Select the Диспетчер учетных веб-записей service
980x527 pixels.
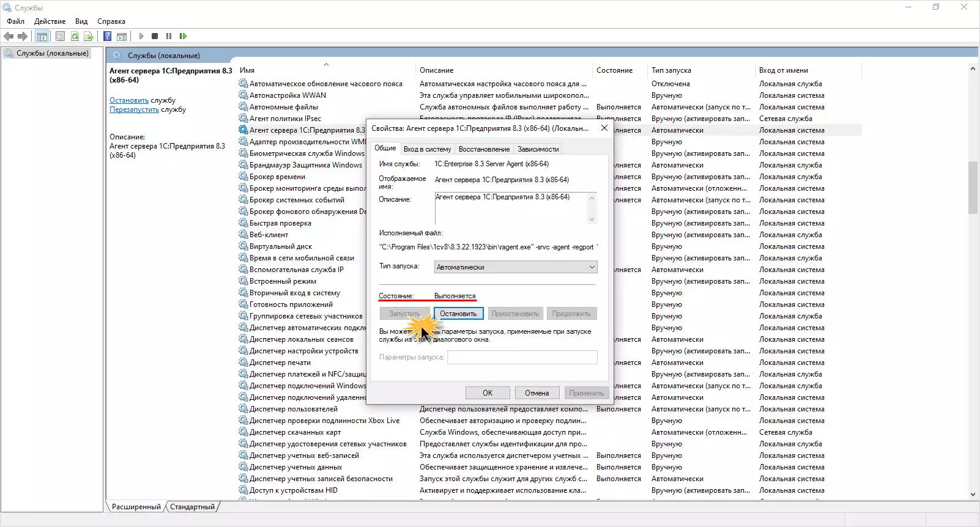[549, 455]
